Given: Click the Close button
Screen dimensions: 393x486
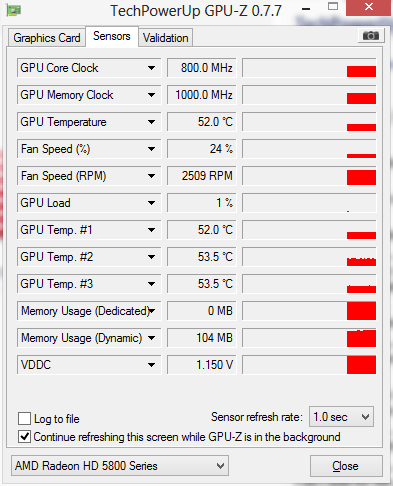Looking at the screenshot, I should pos(346,466).
